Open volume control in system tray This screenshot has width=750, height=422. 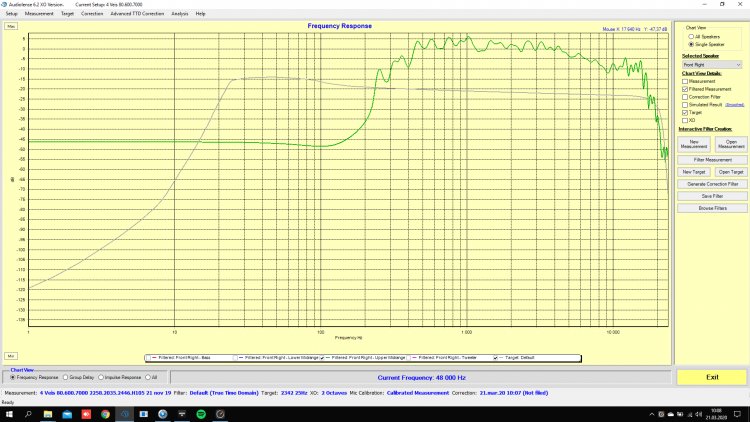[x=698, y=414]
